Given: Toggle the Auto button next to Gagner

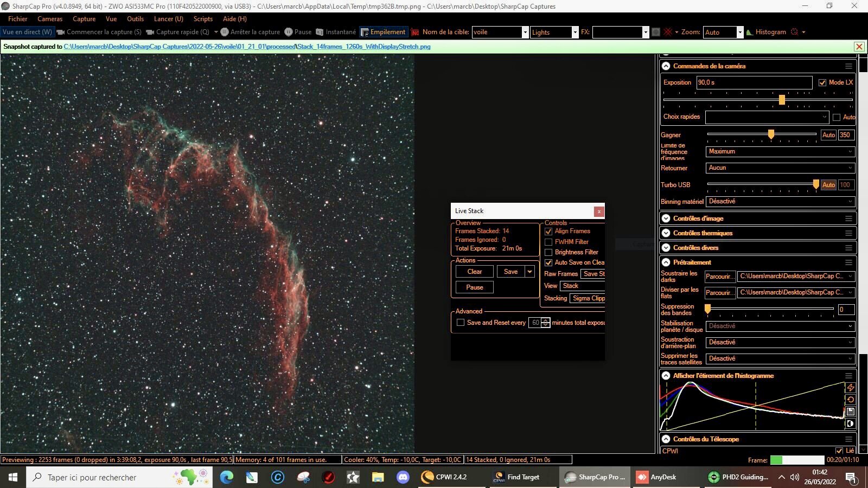Looking at the screenshot, I should (x=828, y=135).
